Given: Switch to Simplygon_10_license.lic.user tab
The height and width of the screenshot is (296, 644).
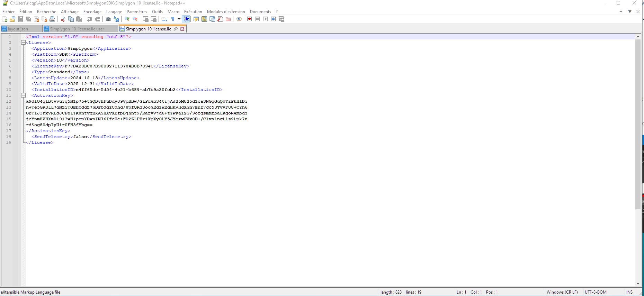Looking at the screenshot, I should [x=80, y=29].
